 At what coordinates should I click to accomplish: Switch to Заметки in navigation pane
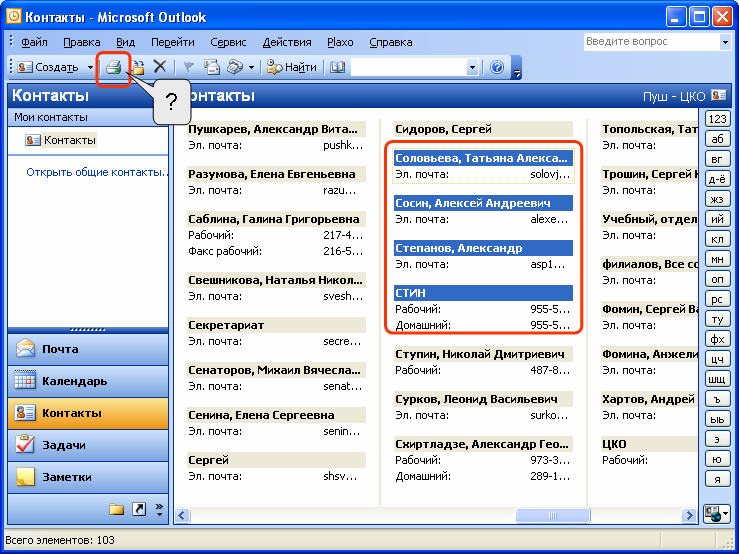[88, 477]
